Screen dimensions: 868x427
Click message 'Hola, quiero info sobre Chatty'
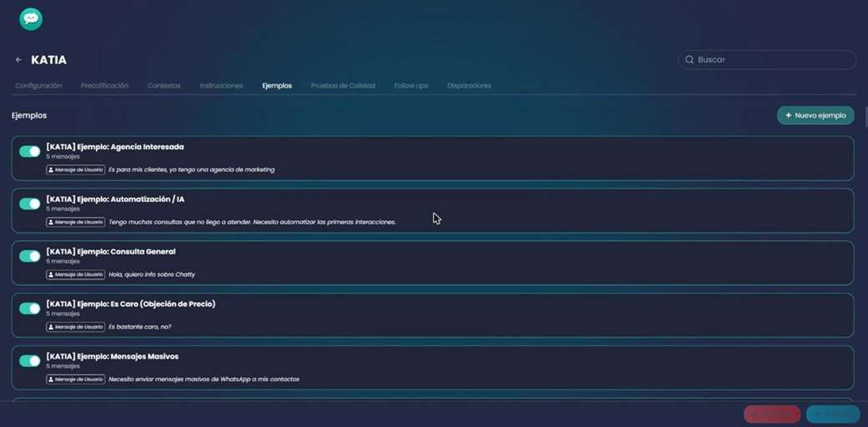tap(152, 274)
